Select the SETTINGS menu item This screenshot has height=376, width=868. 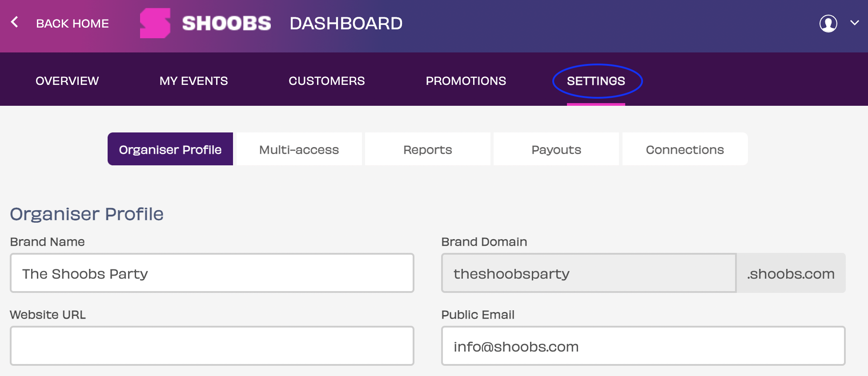[596, 81]
